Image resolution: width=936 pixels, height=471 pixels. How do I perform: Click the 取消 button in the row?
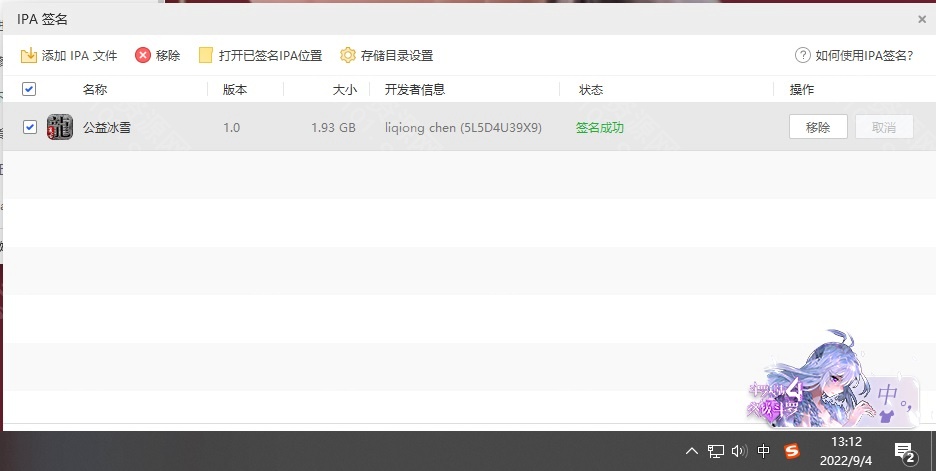point(884,127)
